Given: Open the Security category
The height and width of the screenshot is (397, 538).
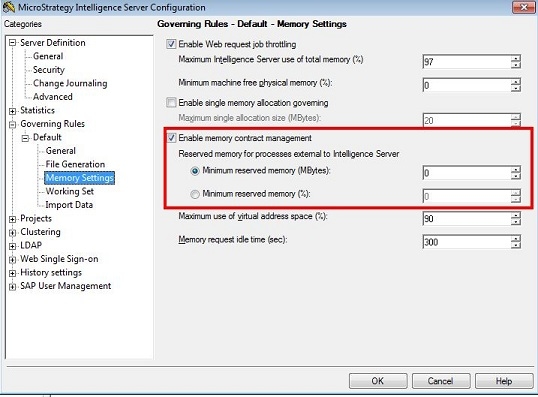Looking at the screenshot, I should pos(49,70).
